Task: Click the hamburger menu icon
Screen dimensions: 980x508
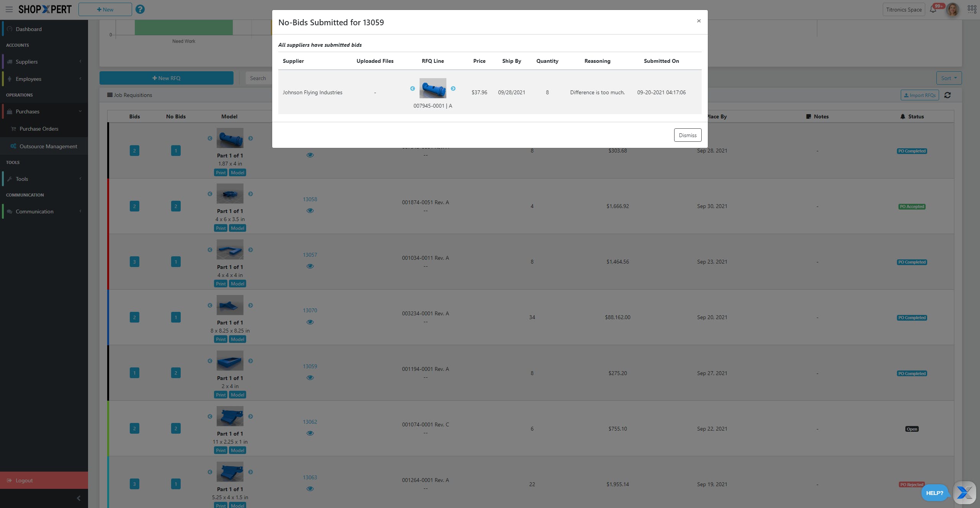Action: 9,9
